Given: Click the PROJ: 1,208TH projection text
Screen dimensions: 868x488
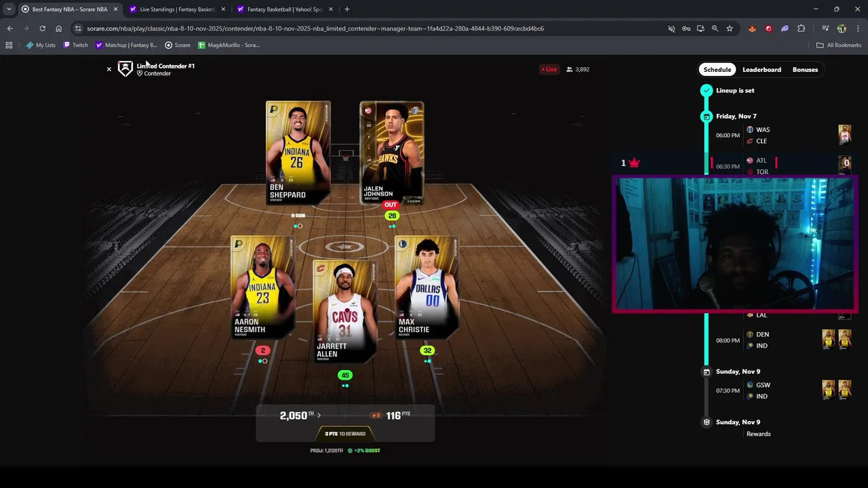Looking at the screenshot, I should 327,451.
